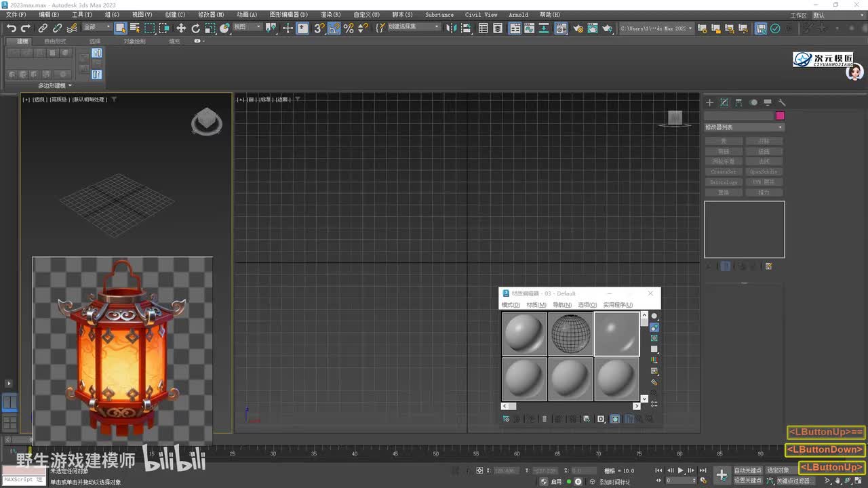
Task: Toggle Angle Snap in the toolbar
Action: [334, 28]
